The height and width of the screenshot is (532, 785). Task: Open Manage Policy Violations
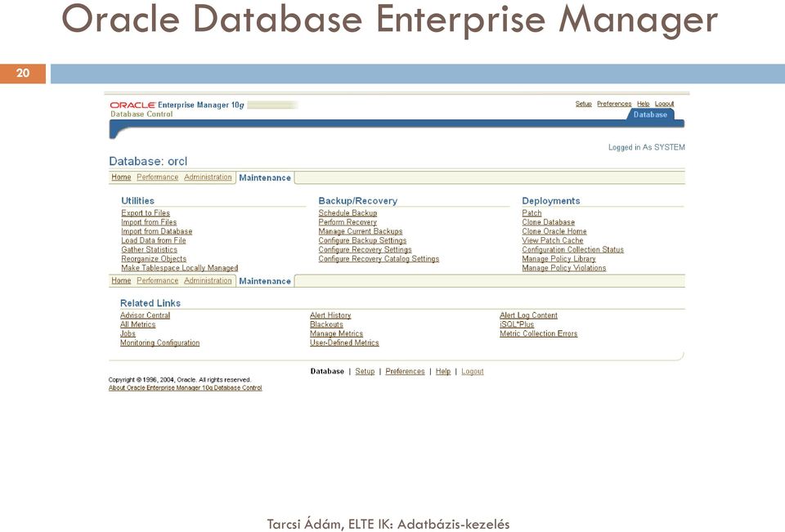click(x=563, y=268)
